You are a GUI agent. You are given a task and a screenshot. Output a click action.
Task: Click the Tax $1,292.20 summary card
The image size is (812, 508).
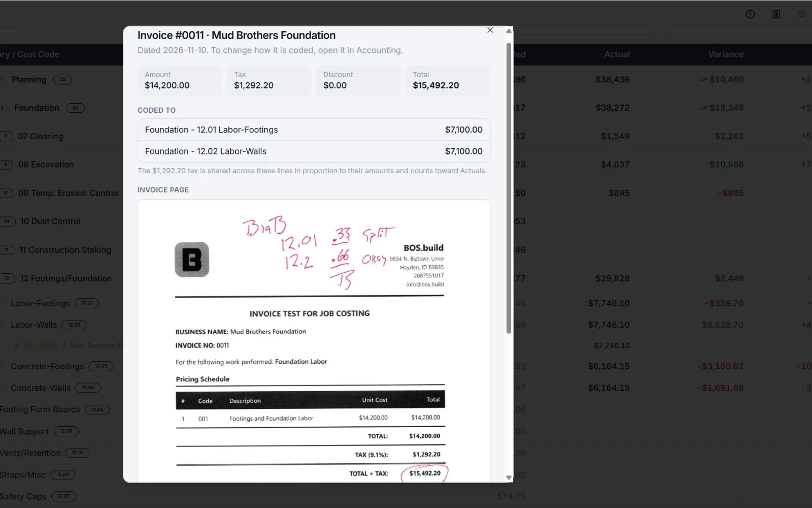coord(269,80)
